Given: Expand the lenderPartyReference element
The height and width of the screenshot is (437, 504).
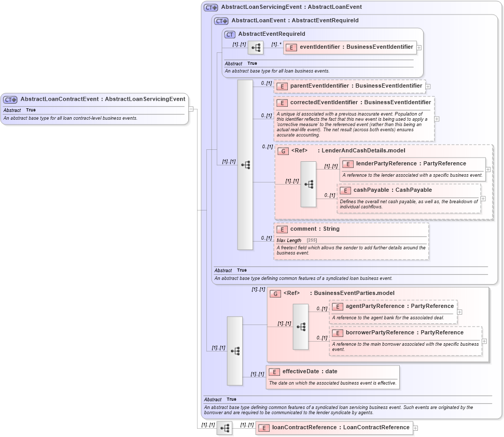Looking at the screenshot, I should coord(488,169).
